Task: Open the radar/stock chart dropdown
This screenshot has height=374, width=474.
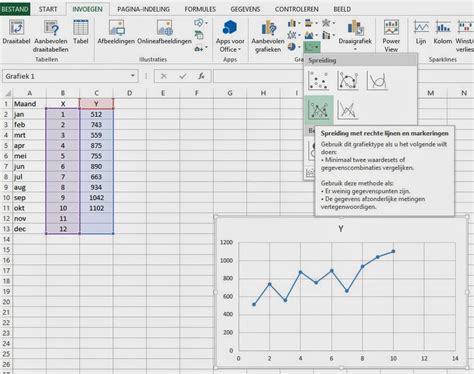Action: pyautogui.click(x=328, y=23)
